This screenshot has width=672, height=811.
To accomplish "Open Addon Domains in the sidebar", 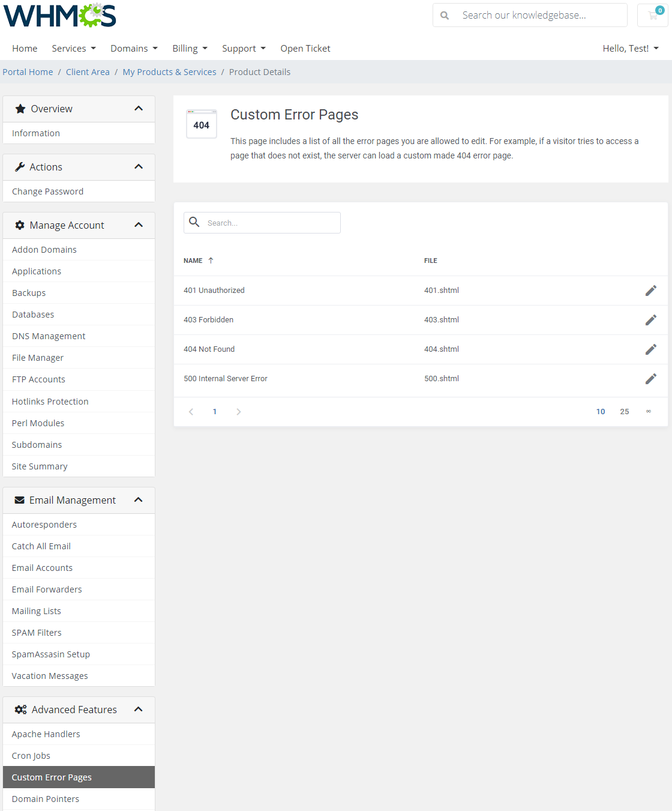I will 79,250.
